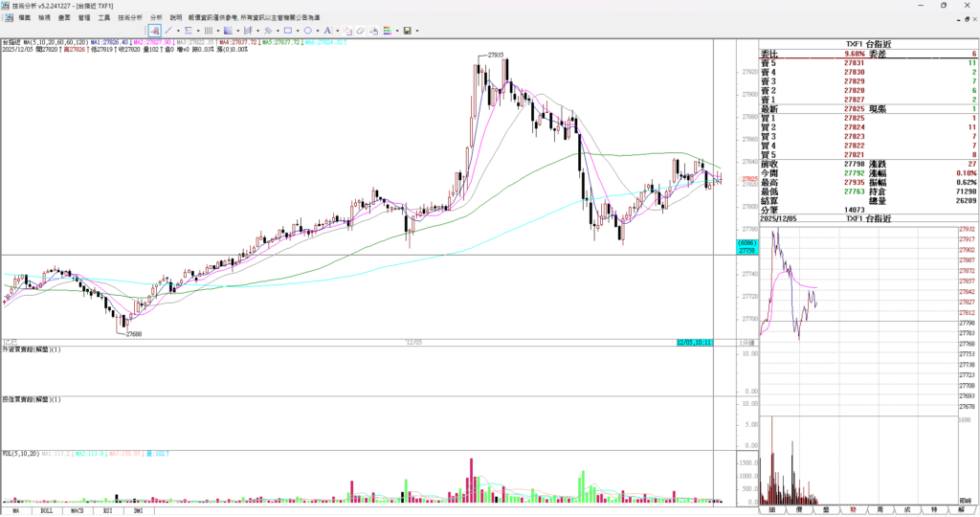
Task: Pick the ellipse shape drawing tool
Action: click(x=307, y=31)
